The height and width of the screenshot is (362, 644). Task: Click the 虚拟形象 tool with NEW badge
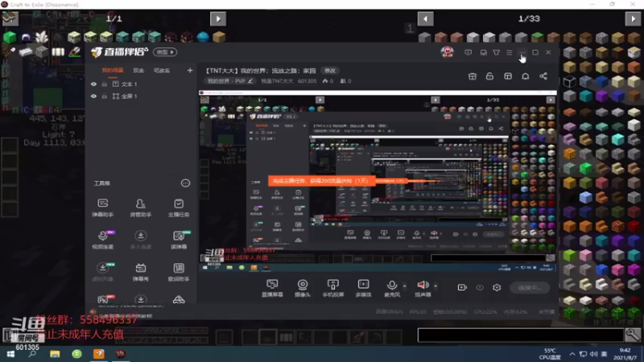pos(103,272)
